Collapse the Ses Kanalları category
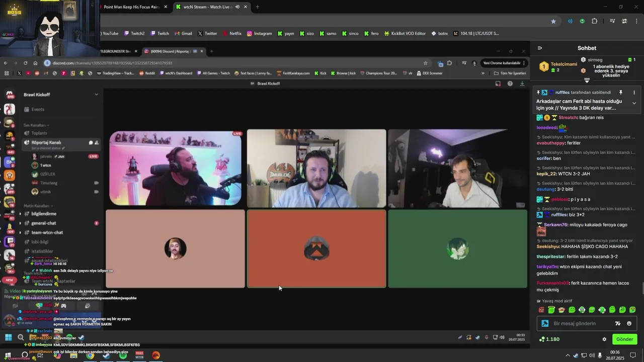 pos(36,125)
